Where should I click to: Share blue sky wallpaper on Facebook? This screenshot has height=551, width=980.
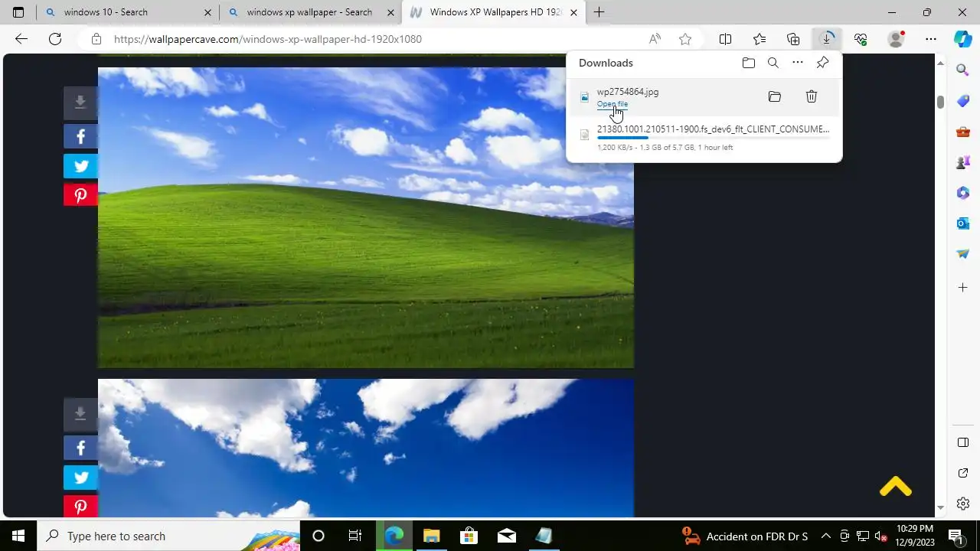[80, 448]
